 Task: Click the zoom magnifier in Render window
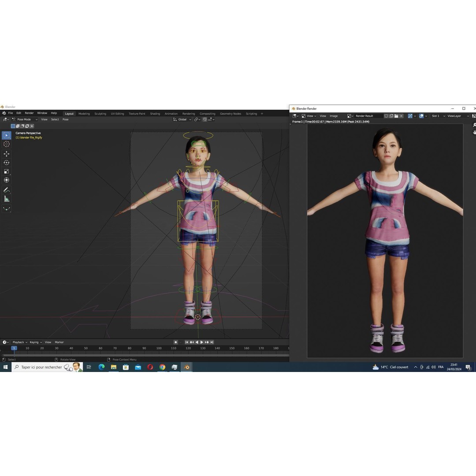(x=474, y=125)
